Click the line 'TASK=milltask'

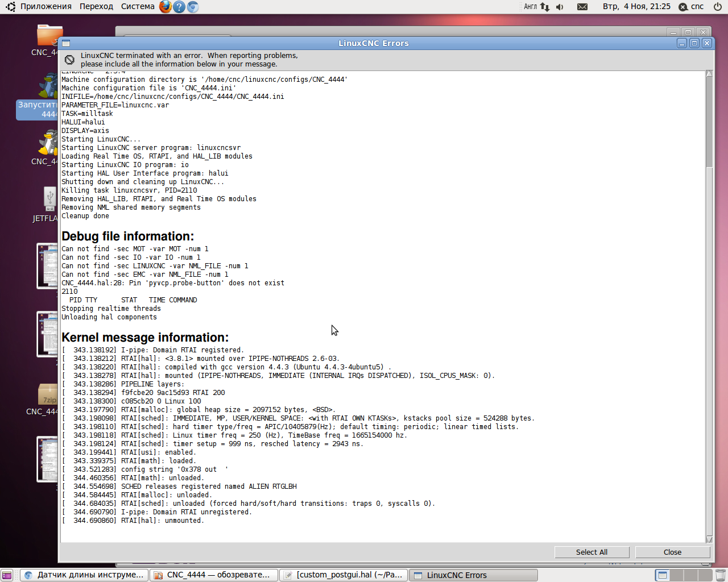[x=87, y=114]
